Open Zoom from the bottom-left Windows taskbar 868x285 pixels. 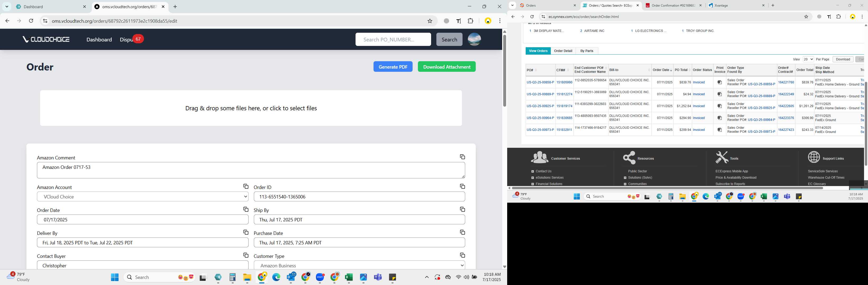320,277
